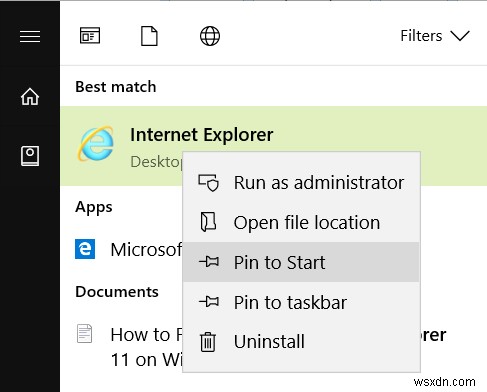This screenshot has height=392, width=487.
Task: Expand the Filters dropdown
Action: pos(435,36)
